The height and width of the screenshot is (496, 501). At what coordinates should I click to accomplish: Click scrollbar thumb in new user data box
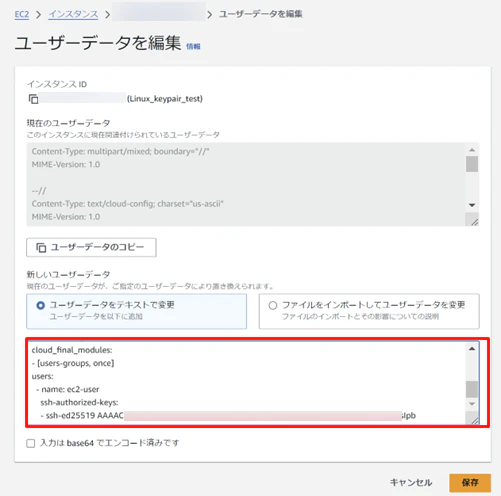coord(472,389)
